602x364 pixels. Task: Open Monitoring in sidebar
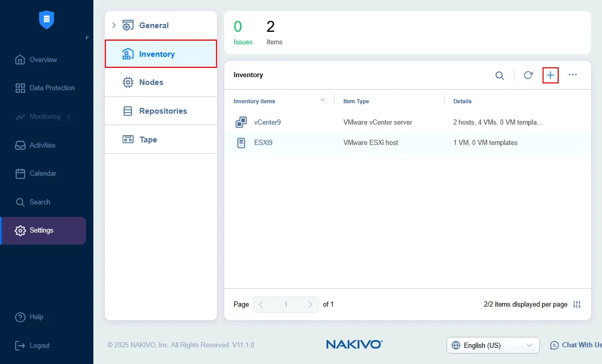point(38,116)
